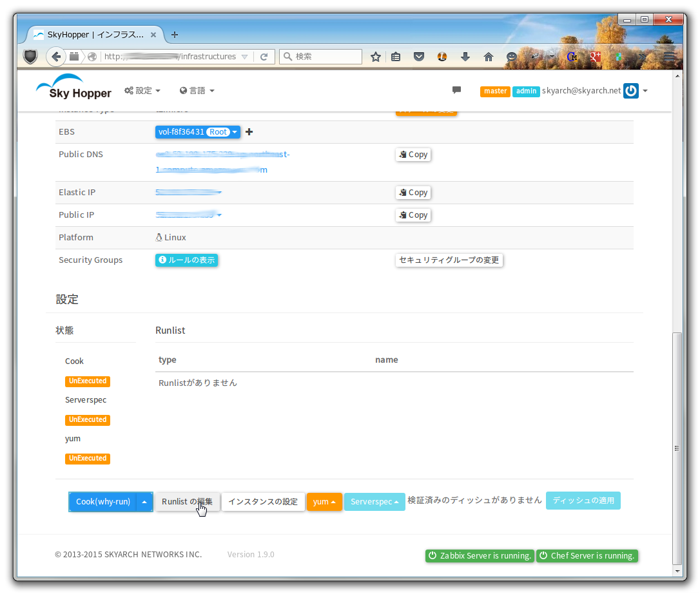Viewport: 700px width, 594px height.
Task: Expand the Cook(why-run) caret dropdown
Action: (x=144, y=502)
